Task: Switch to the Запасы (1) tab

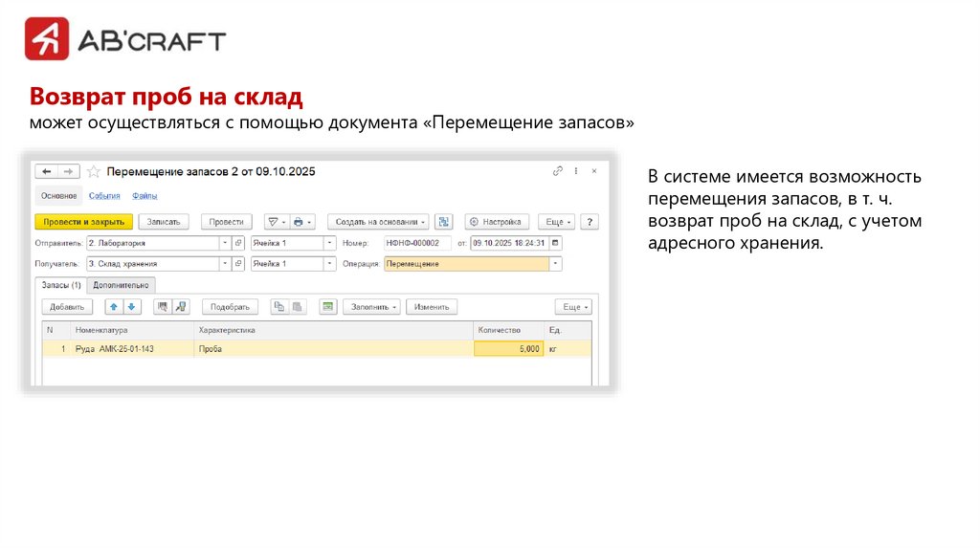Action: pos(60,285)
